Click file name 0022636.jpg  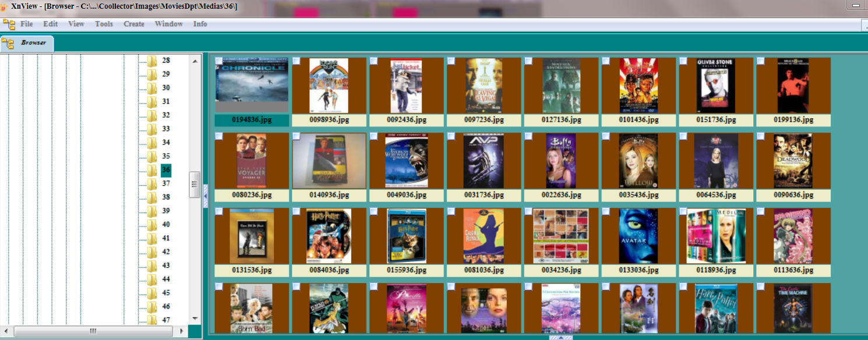click(562, 195)
